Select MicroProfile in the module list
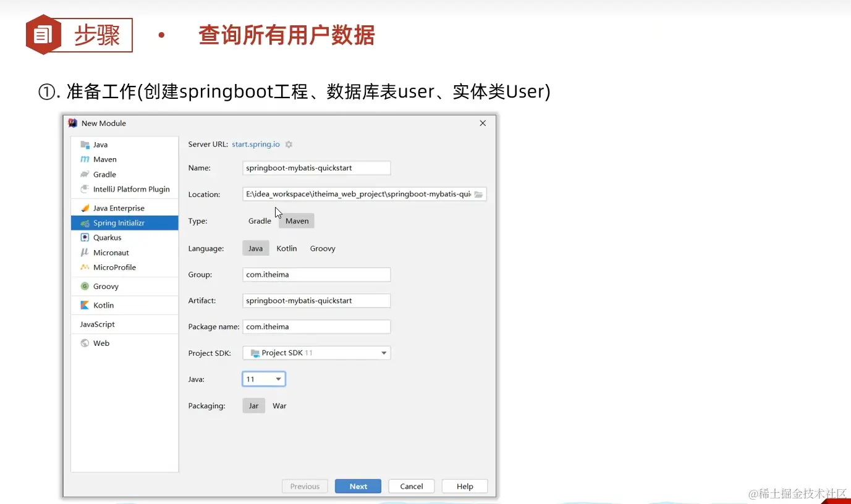Screen dimensions: 851x504 [124, 267]
